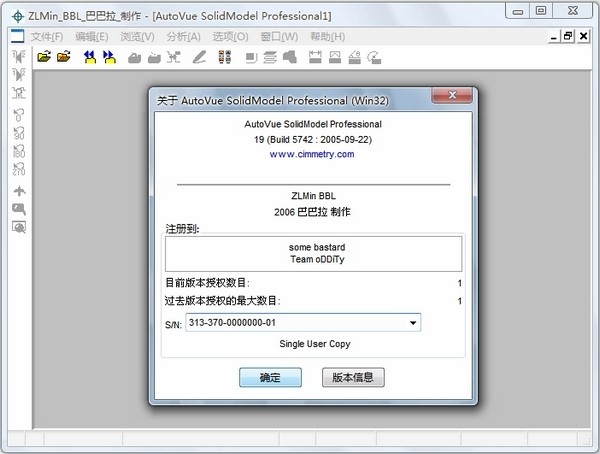The width and height of the screenshot is (600, 454).
Task: Click the airplane-shaped icon in left sidebar
Action: [x=19, y=191]
